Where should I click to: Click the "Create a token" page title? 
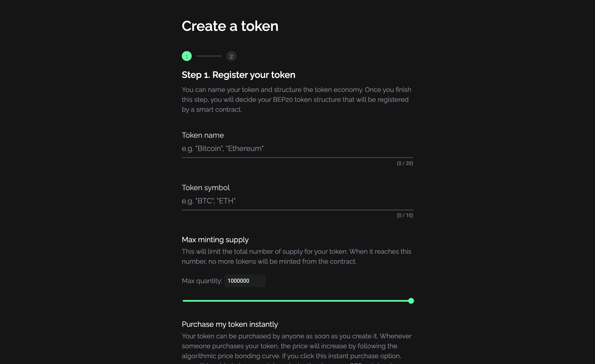(230, 26)
